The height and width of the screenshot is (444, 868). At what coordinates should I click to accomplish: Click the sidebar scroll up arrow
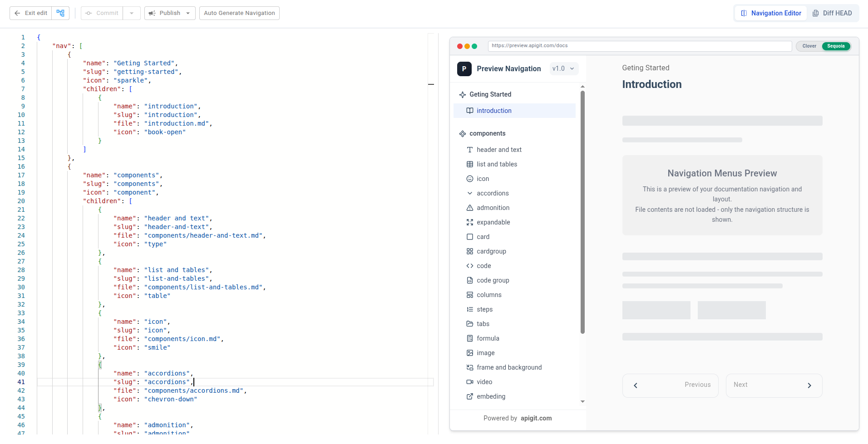pyautogui.click(x=582, y=86)
